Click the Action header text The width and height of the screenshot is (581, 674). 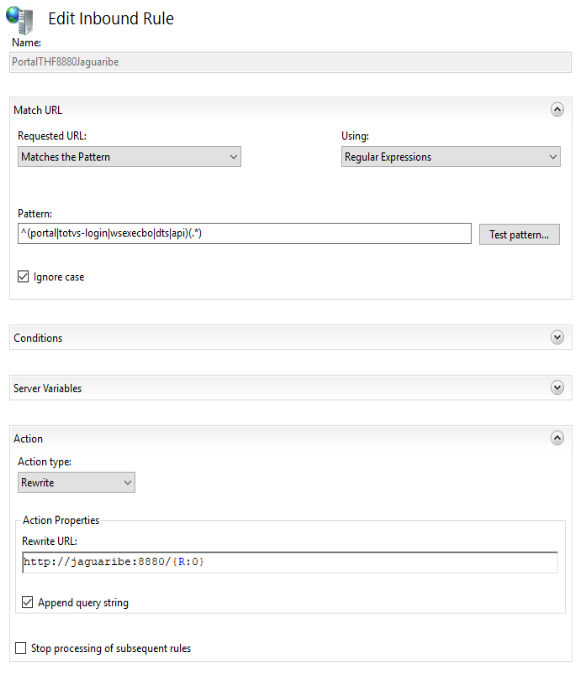click(x=28, y=439)
